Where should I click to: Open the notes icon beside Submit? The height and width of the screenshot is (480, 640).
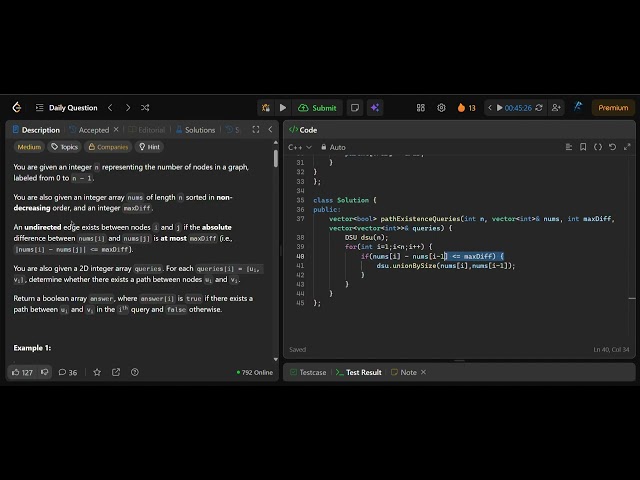(x=355, y=108)
